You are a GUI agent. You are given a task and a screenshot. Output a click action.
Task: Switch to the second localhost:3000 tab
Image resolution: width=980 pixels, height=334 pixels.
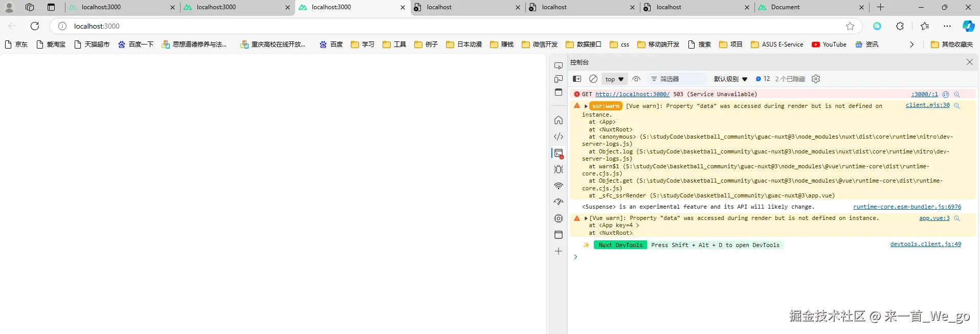click(x=237, y=8)
